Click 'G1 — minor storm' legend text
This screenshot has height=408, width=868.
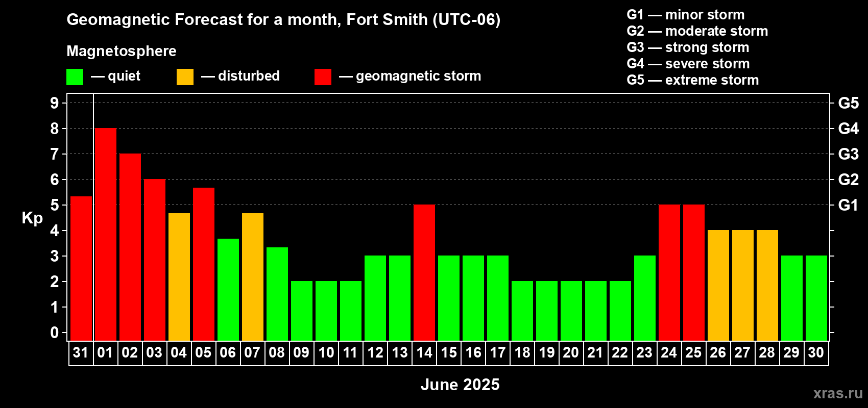point(686,15)
